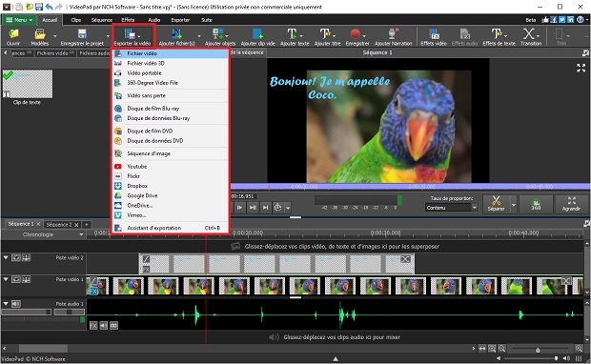Screen dimensions: 591x364
Task: Toggle speaker icon under audio waveform
Action: click(x=103, y=325)
